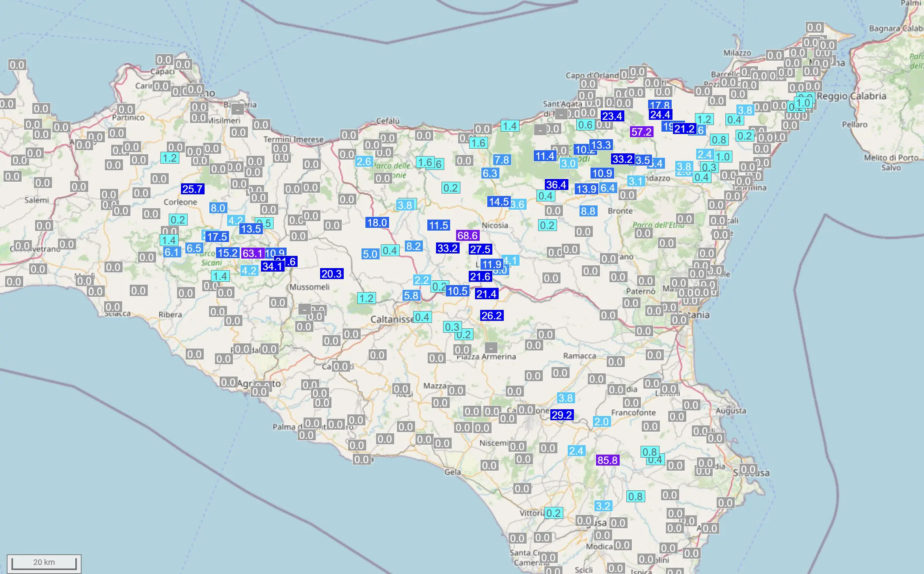This screenshot has width=924, height=574.
Task: Click the 25.7 marker near Corleone
Action: click(192, 189)
